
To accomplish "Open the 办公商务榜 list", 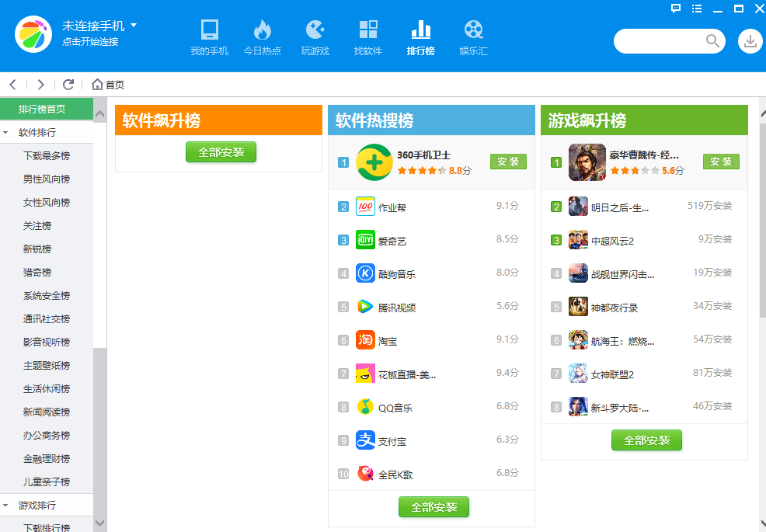I will [x=47, y=435].
